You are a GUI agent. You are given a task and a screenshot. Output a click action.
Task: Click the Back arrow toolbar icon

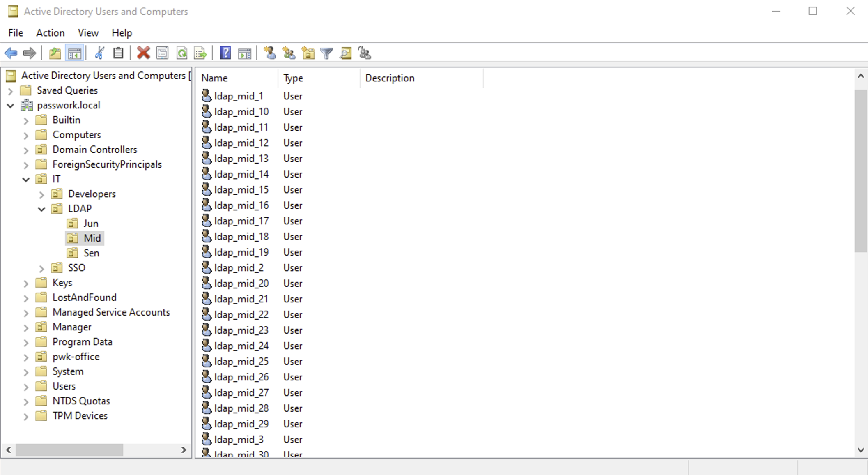pos(11,53)
